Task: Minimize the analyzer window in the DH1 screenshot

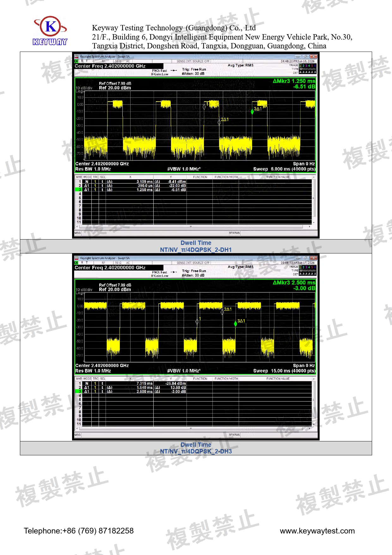Action: tap(298, 57)
